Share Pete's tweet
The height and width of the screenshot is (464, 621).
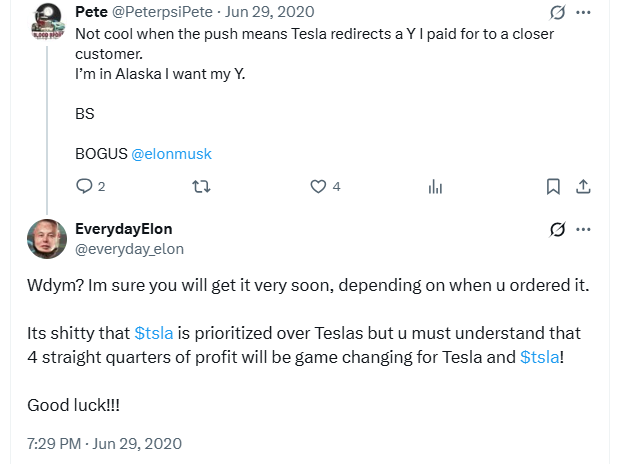tap(584, 186)
